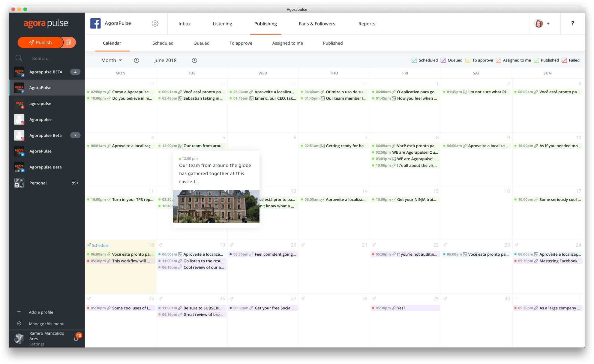Click the help question mark icon

click(573, 23)
